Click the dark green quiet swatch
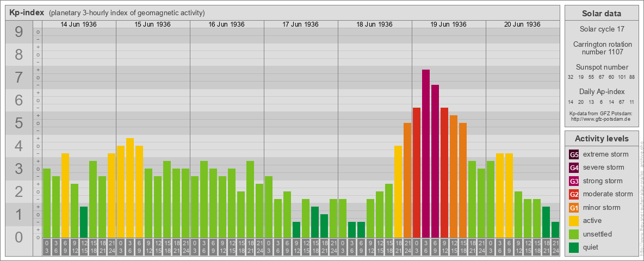The height and width of the screenshot is (261, 644). pyautogui.click(x=574, y=247)
